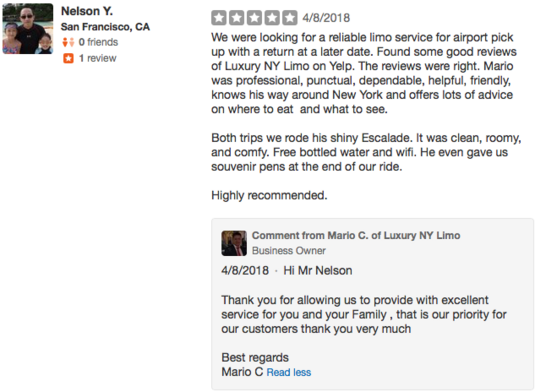
Task: Click the owner reply date 4/8/2018
Action: pos(245,271)
